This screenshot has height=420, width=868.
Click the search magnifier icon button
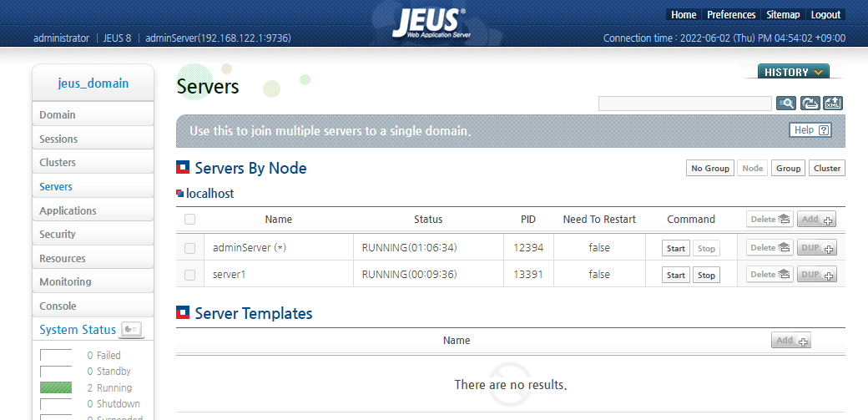[786, 103]
